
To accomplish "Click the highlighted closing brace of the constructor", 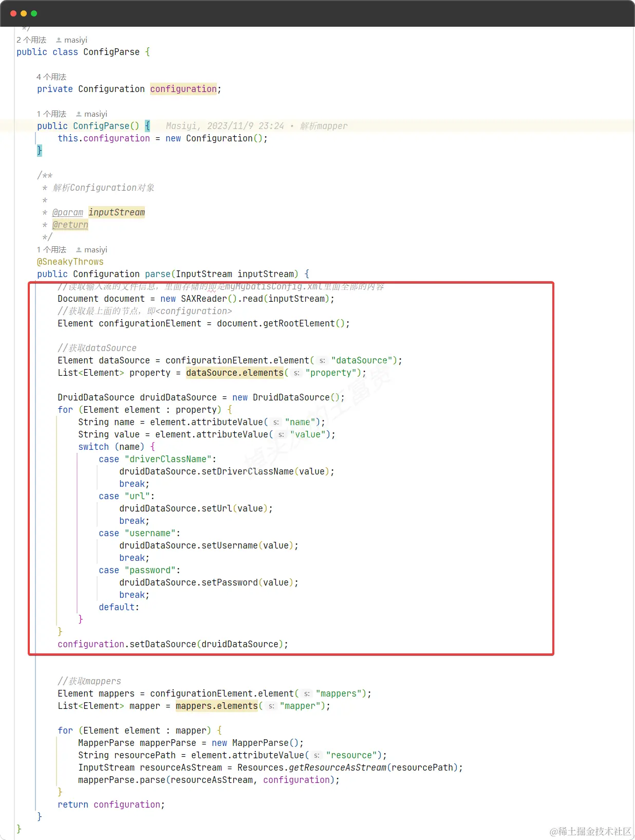I will 40,151.
